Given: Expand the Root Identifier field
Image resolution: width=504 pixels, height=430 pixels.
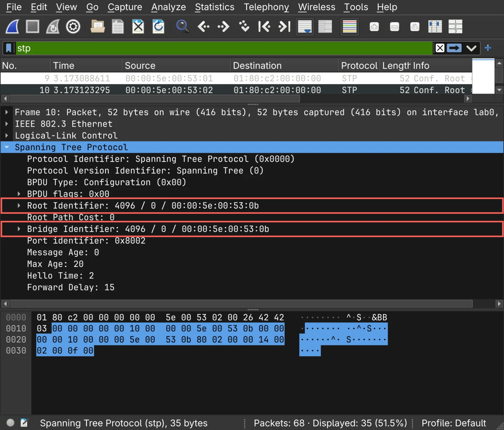Looking at the screenshot, I should click(x=19, y=206).
